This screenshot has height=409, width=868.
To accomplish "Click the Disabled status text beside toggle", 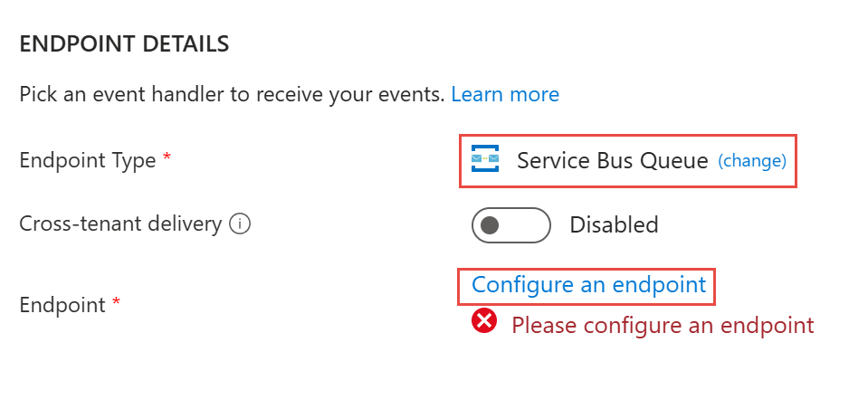I will click(614, 224).
